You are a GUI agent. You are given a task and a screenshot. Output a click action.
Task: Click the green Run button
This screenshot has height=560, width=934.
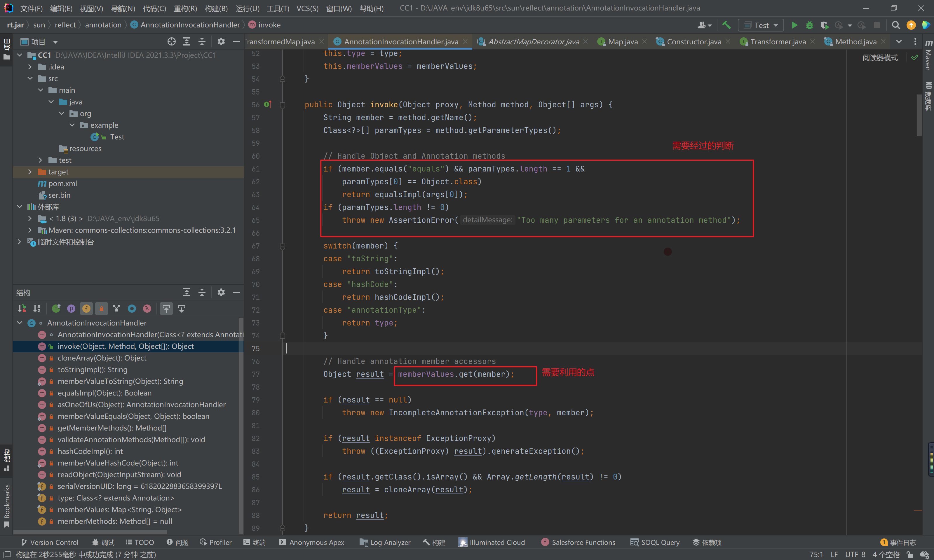(794, 25)
